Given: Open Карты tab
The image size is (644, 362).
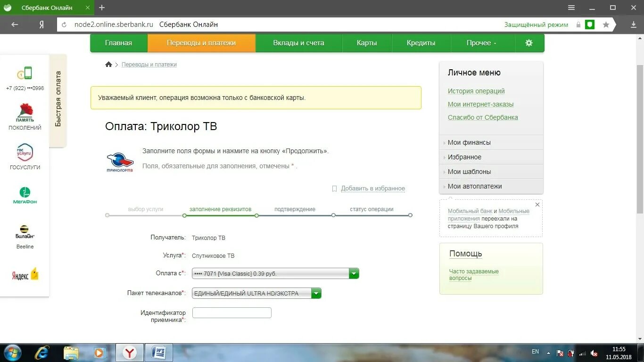Looking at the screenshot, I should click(x=367, y=43).
